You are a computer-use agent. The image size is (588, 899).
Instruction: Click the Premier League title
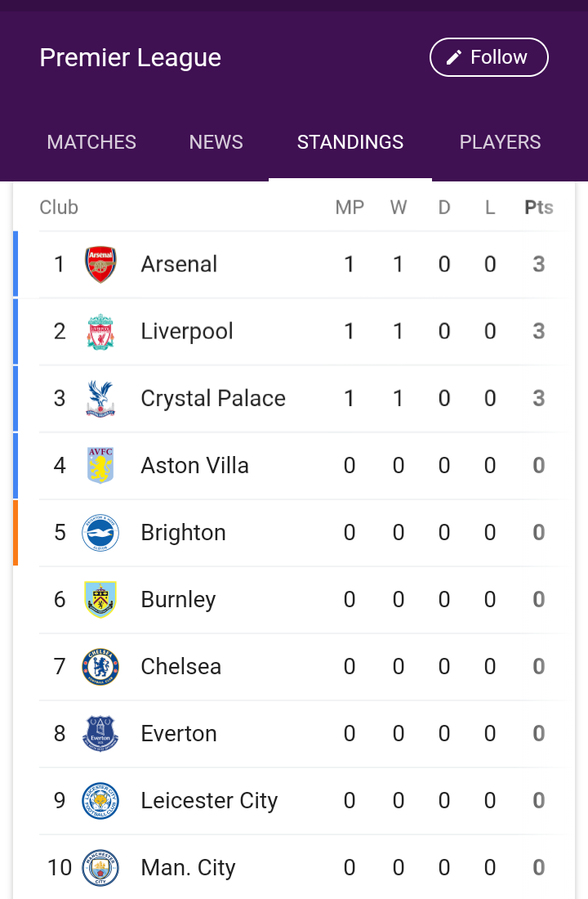pyautogui.click(x=131, y=58)
